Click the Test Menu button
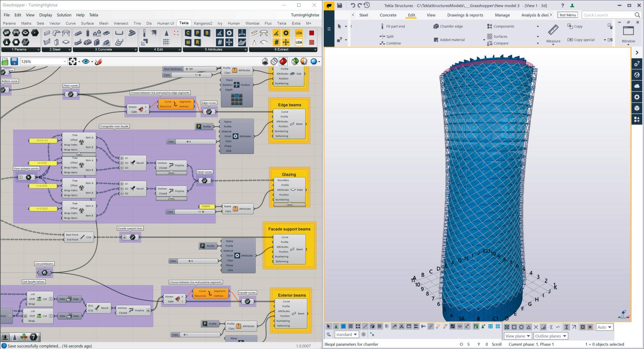This screenshot has width=644, height=349. tap(568, 15)
